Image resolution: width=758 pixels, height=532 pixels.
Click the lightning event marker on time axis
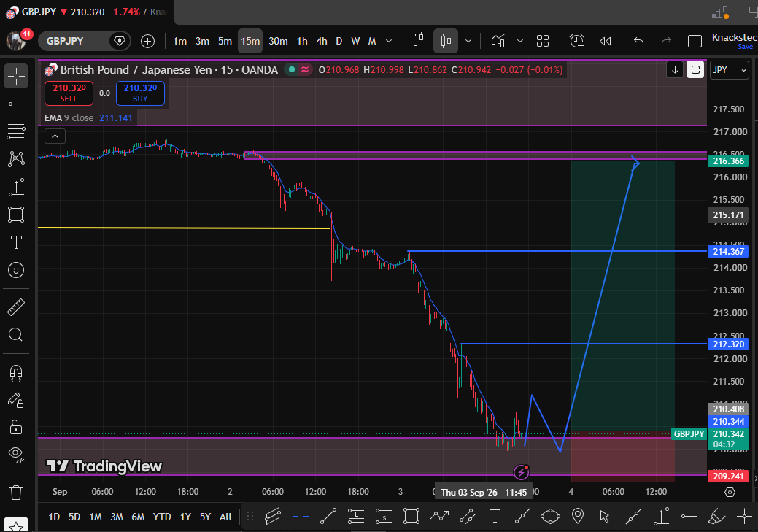coord(521,472)
